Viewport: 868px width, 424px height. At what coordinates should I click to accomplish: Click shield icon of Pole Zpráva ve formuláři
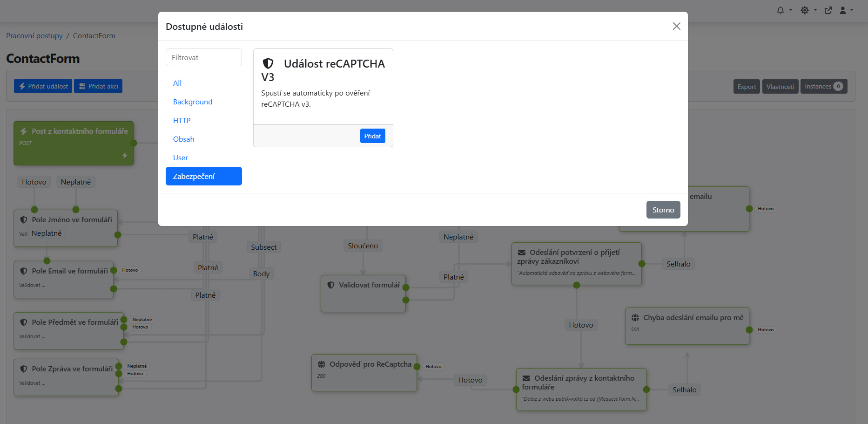pos(24,369)
